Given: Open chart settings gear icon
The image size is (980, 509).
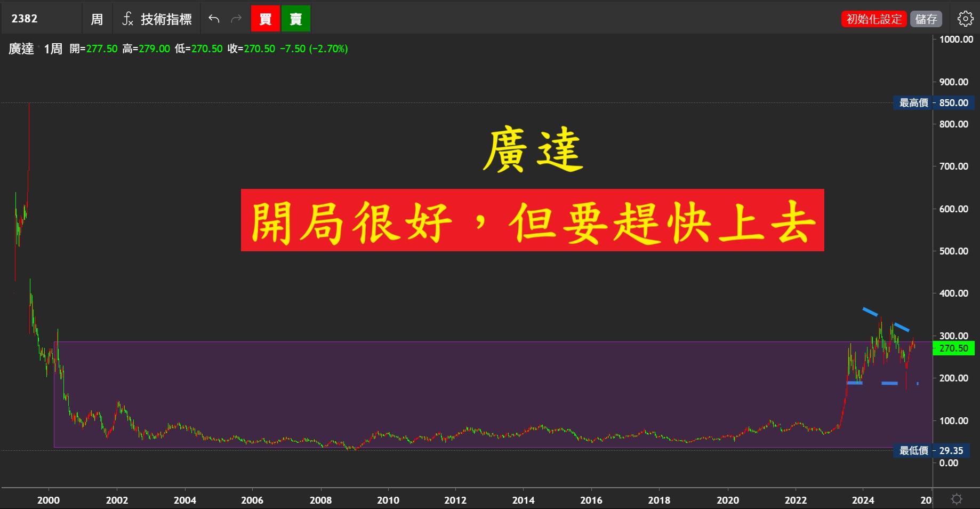Looking at the screenshot, I should (965, 19).
